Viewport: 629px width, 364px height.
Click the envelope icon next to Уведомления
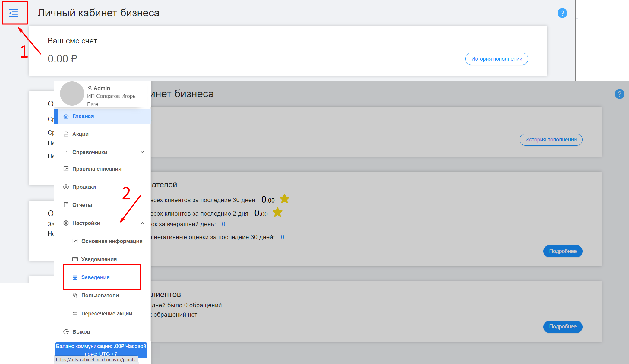click(x=75, y=259)
